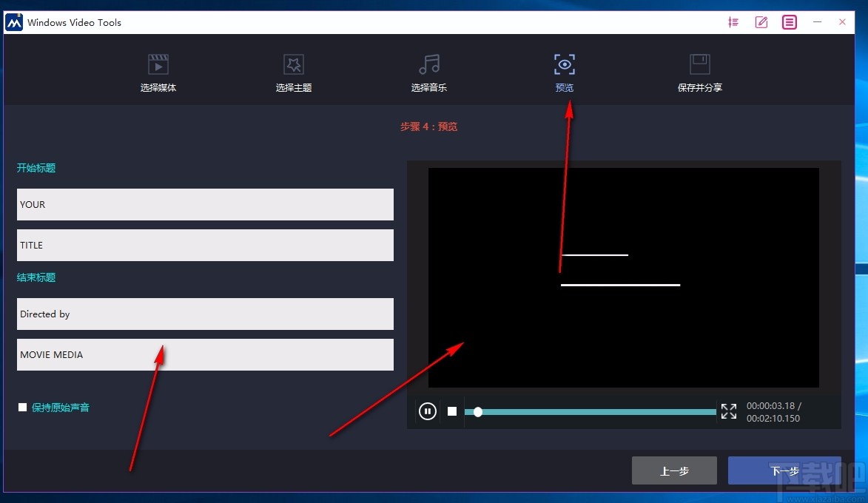Click the playback progress slider handle
This screenshot has width=868, height=503.
click(x=477, y=411)
